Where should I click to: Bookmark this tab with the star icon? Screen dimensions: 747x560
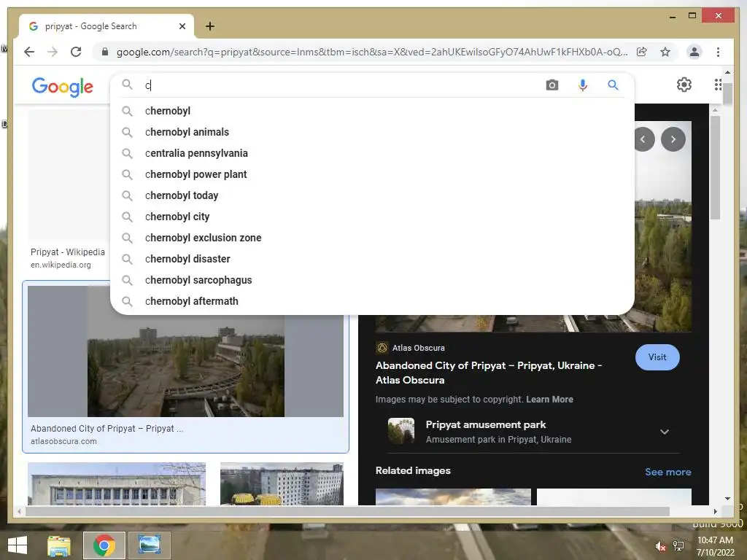click(665, 52)
